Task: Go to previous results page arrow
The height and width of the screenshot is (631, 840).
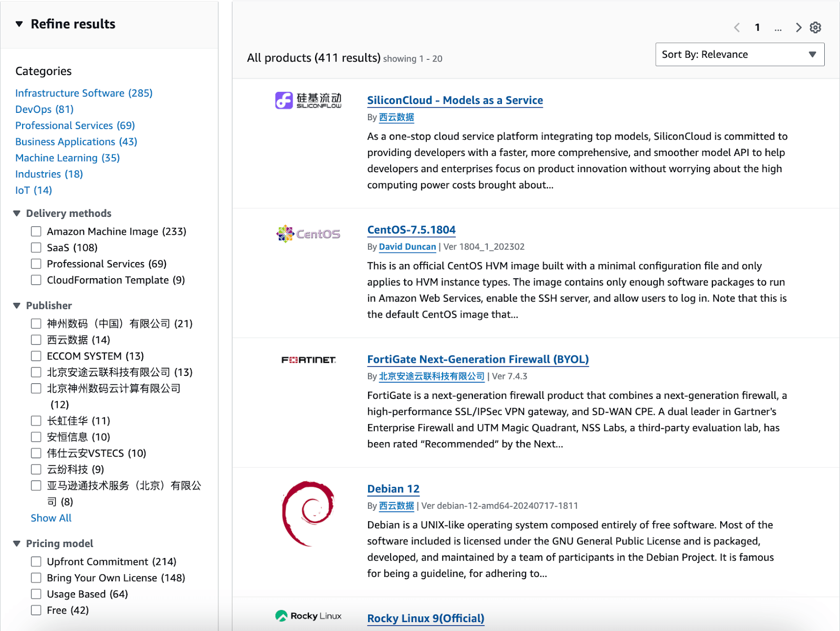Action: point(737,27)
